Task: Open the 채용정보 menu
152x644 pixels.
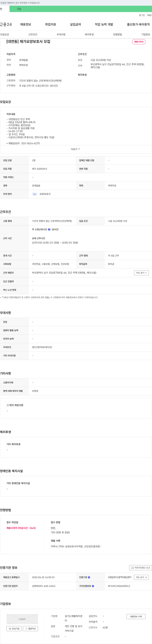Action: click(x=26, y=24)
